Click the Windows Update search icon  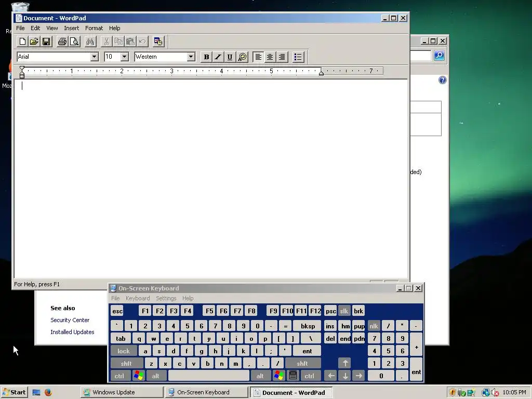(439, 55)
